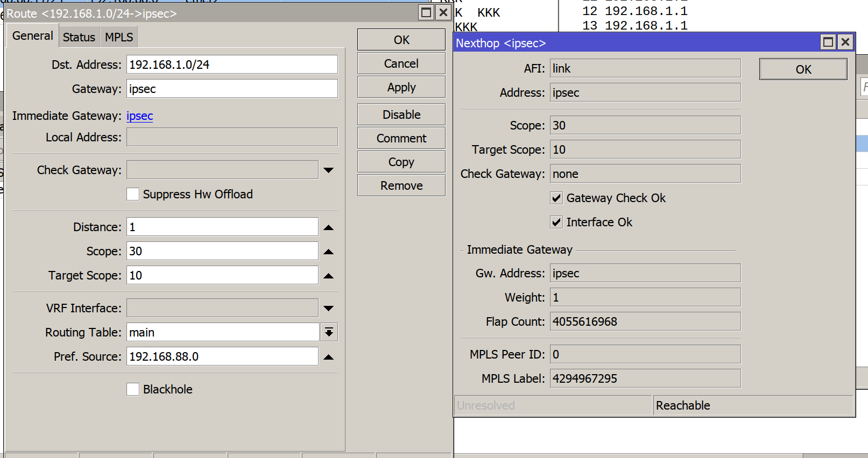Click the Nexthop Target Scope value 10

click(645, 149)
